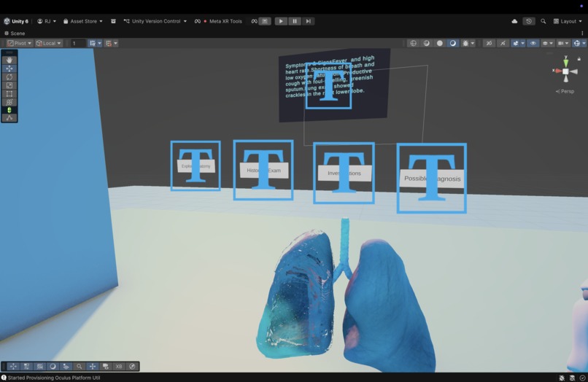Open the render layers dropdown

click(547, 43)
